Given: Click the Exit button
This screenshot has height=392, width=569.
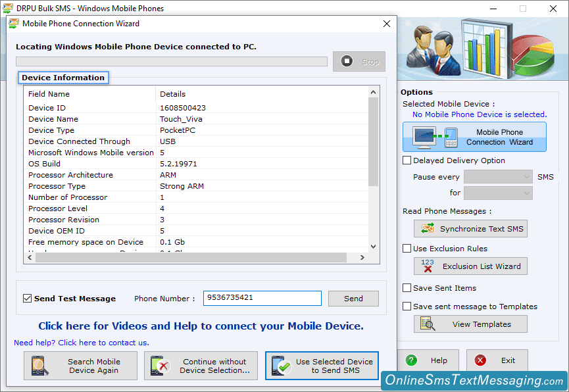Looking at the screenshot, I should [497, 360].
